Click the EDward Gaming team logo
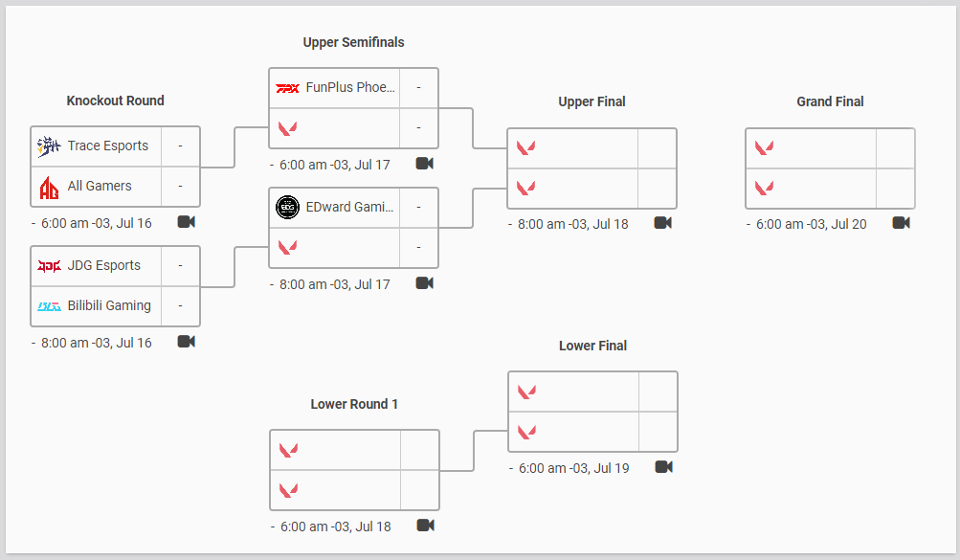The width and height of the screenshot is (960, 560). 287,207
